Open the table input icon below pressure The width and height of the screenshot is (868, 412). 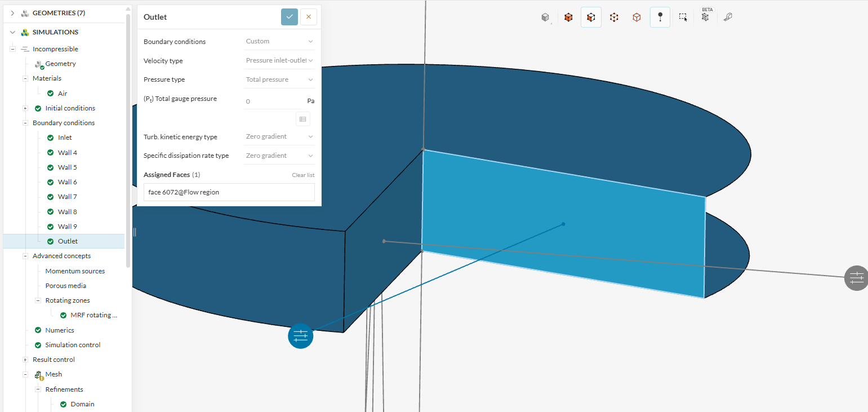click(x=303, y=119)
